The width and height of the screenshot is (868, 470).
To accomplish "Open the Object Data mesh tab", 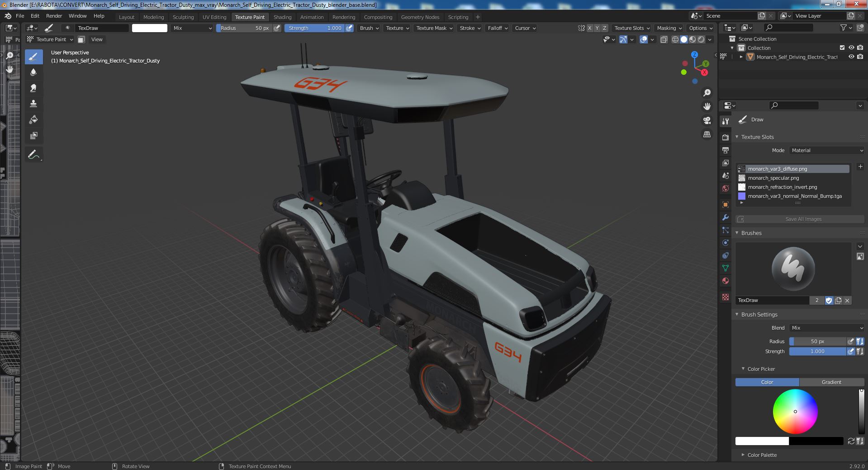I will click(x=726, y=268).
